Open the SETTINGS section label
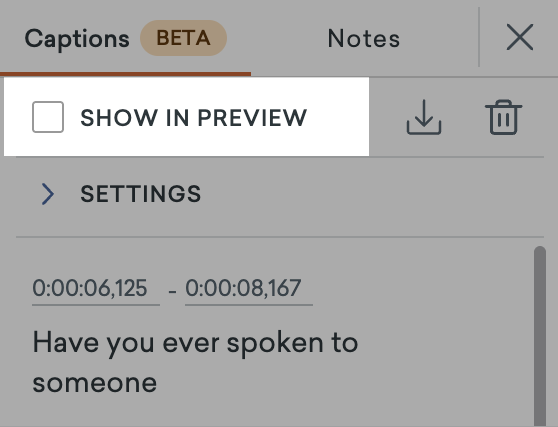 [141, 194]
